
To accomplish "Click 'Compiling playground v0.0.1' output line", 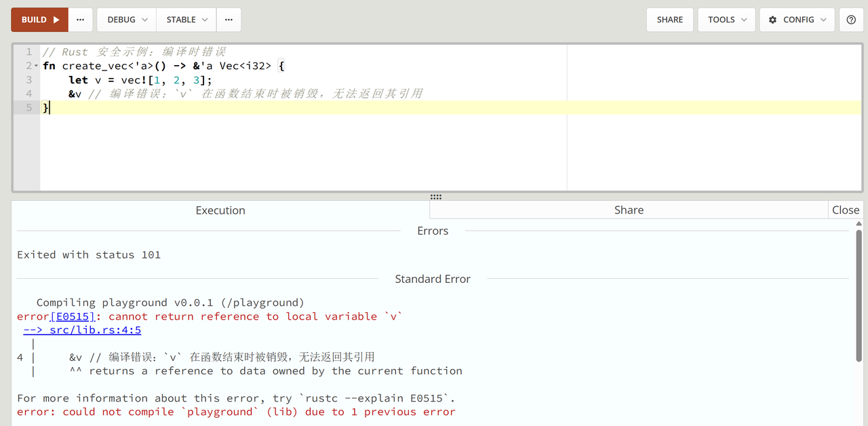I will [170, 303].
